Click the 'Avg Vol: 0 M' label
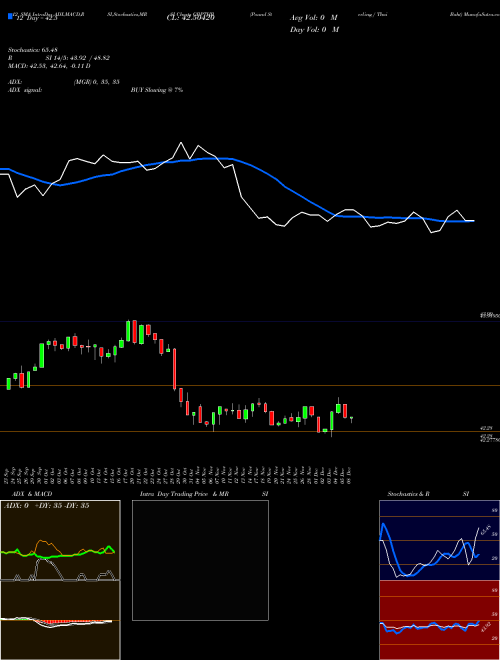Image resolution: width=500 pixels, height=660 pixels. [314, 18]
